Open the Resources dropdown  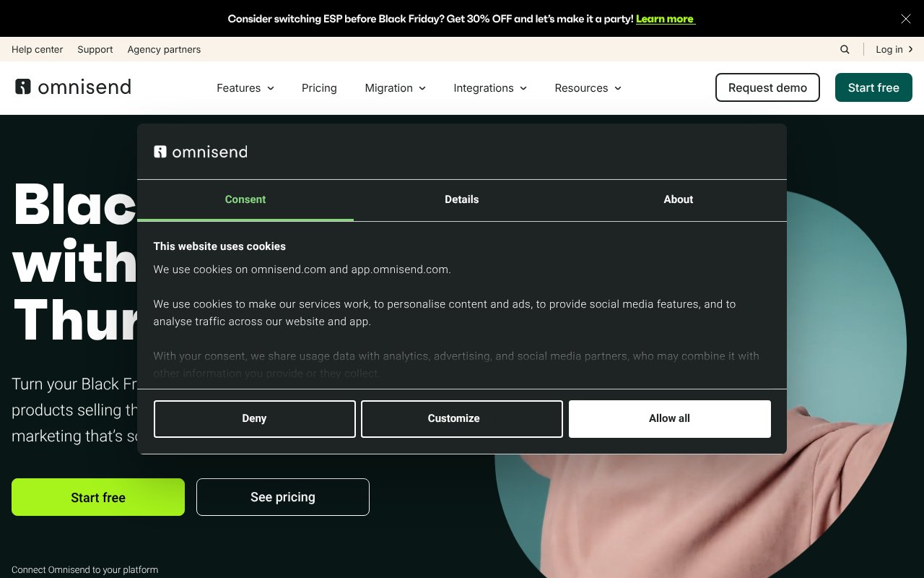click(x=587, y=87)
